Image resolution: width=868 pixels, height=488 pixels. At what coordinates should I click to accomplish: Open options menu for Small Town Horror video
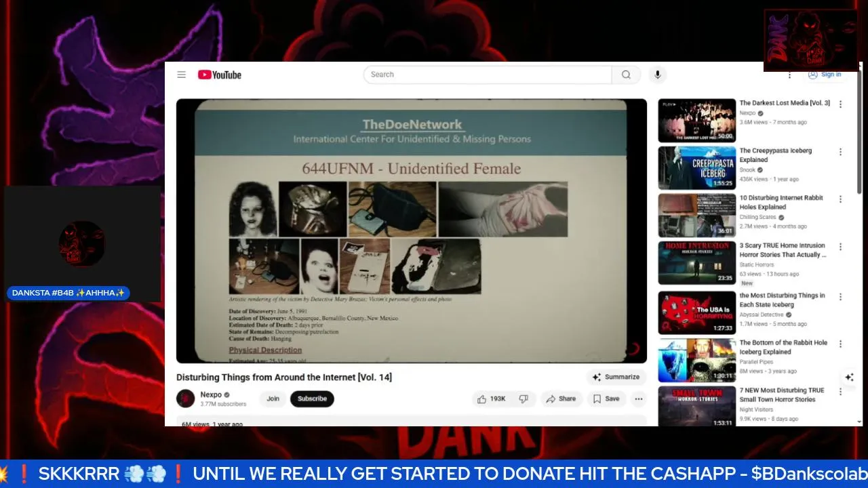840,392
